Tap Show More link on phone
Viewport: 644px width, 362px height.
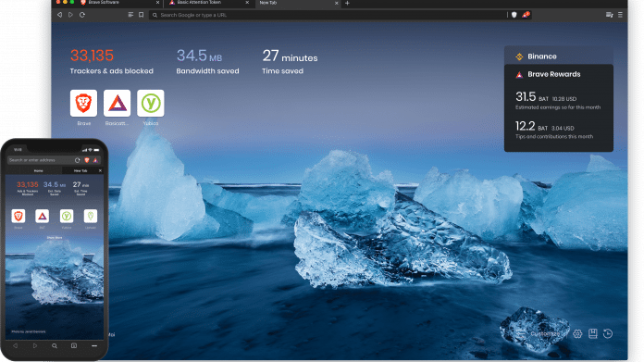point(55,238)
